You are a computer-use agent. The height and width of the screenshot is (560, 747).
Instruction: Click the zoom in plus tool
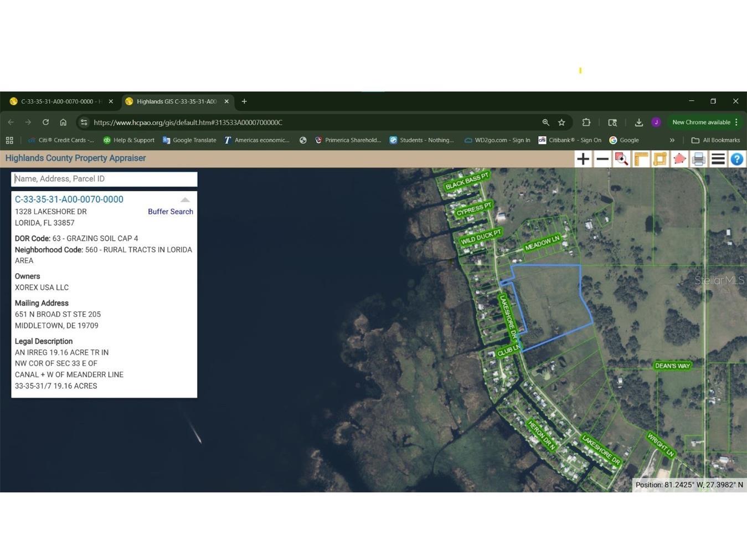[583, 159]
